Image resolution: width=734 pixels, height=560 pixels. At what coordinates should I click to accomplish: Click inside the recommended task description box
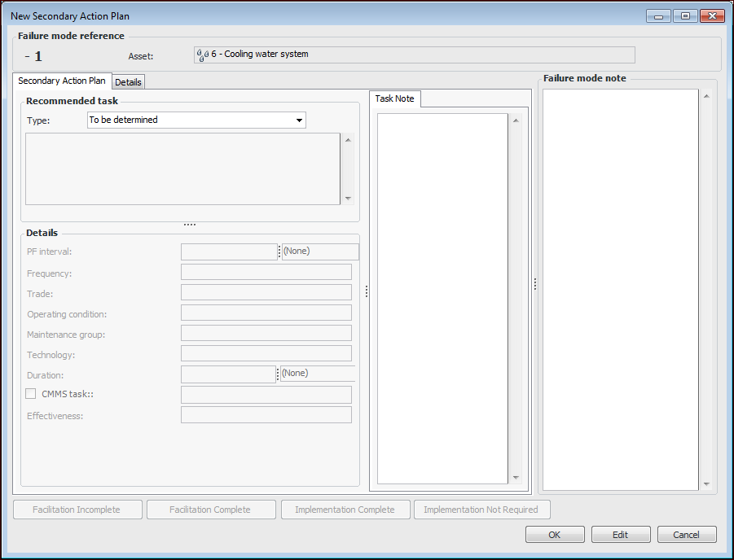[182, 168]
